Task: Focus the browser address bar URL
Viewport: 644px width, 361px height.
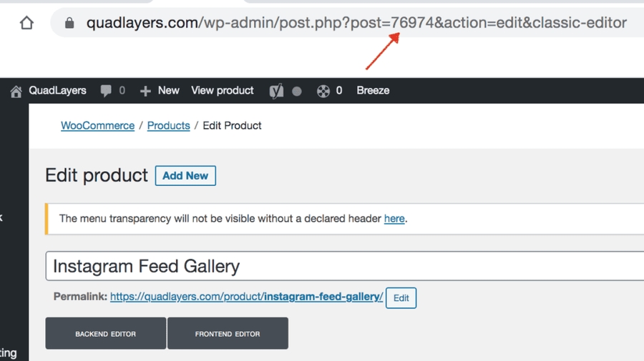Action: click(x=356, y=23)
